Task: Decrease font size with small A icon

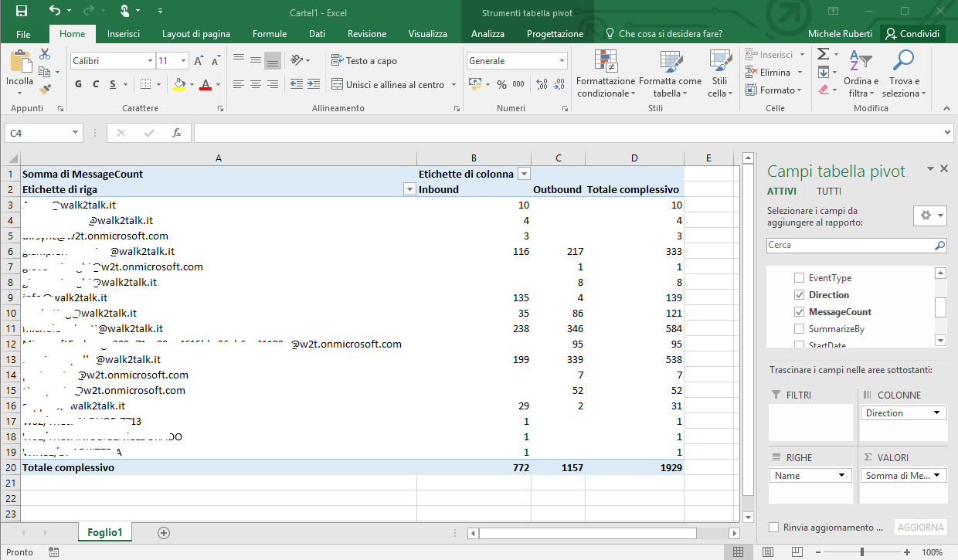Action: [215, 60]
